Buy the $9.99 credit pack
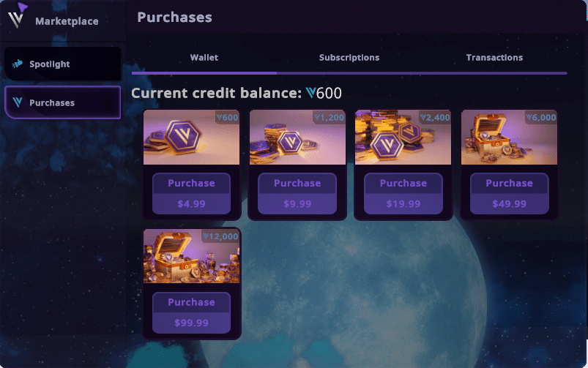The width and height of the screenshot is (588, 368). (x=297, y=194)
